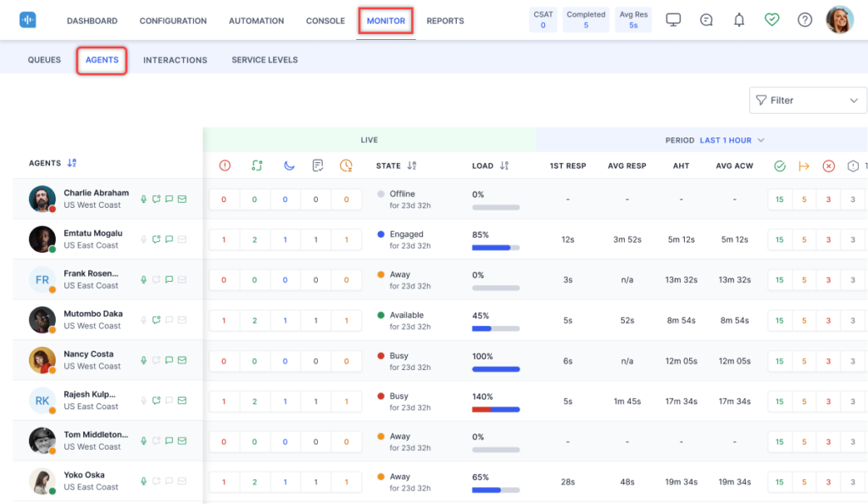
Task: Open the Reports menu item
Action: click(x=444, y=20)
